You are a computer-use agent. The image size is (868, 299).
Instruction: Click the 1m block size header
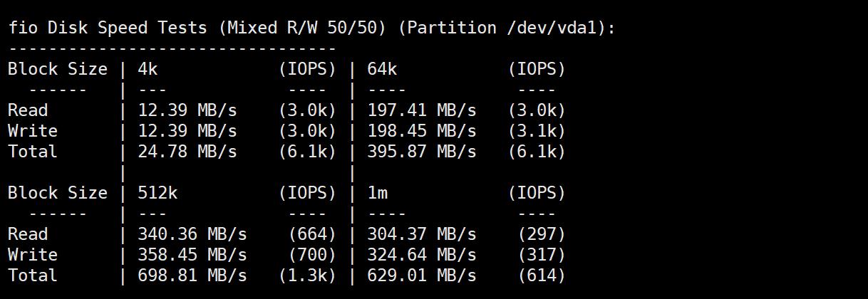click(377, 193)
